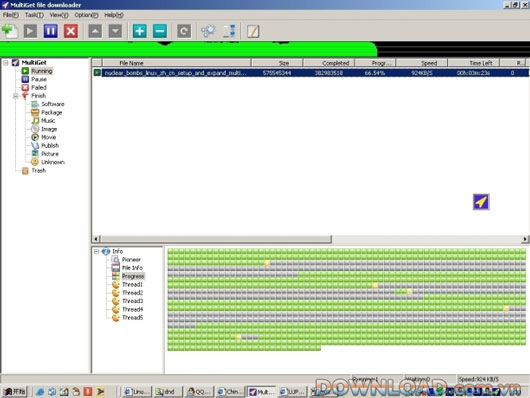Sort by the Time Left column header
Screen dimensions: 530x398
click(x=474, y=63)
